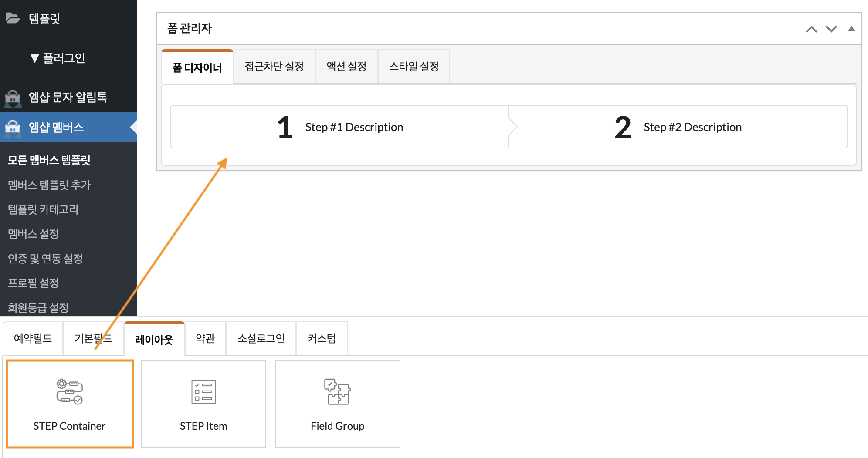Collapse the 폼 관리자 panel triangle toggle
Viewport: 868px width, 458px height.
[851, 29]
